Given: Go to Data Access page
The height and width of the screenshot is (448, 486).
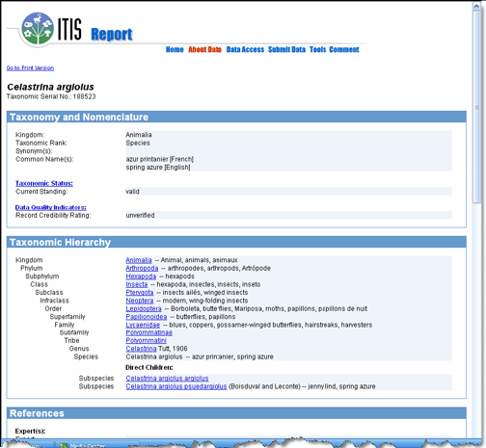Looking at the screenshot, I should (x=245, y=49).
